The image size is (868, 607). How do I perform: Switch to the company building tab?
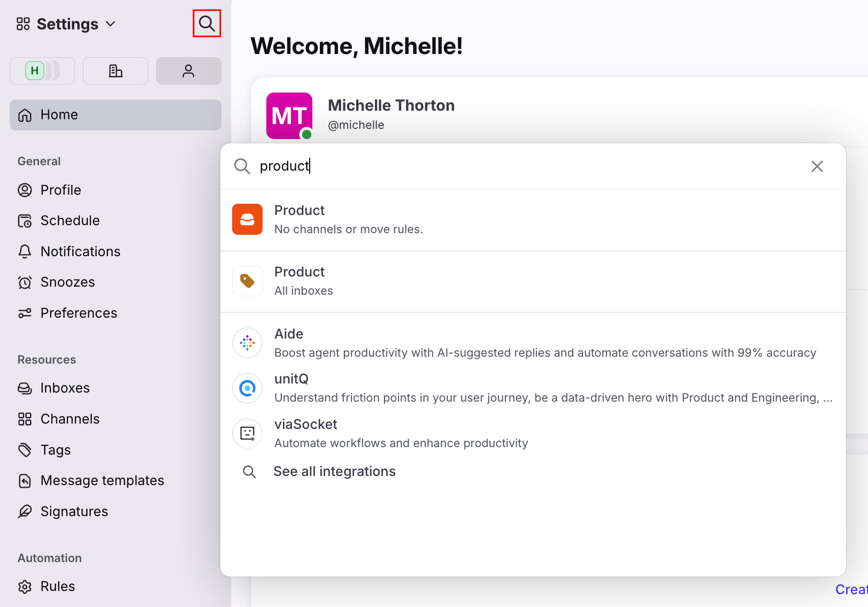116,71
